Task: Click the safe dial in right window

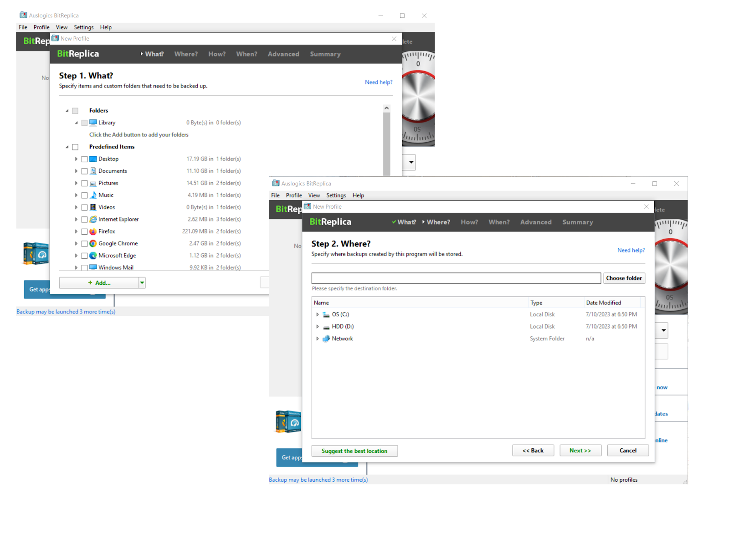Action: click(x=671, y=267)
